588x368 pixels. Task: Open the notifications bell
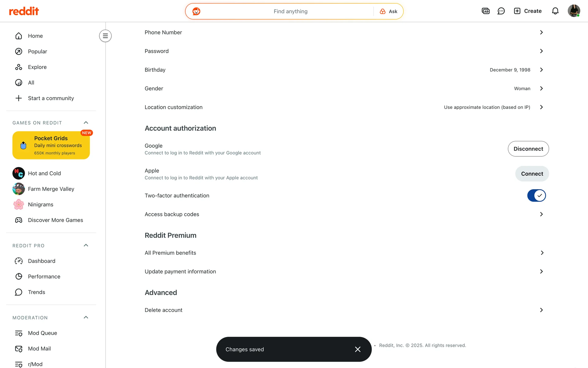coord(555,11)
